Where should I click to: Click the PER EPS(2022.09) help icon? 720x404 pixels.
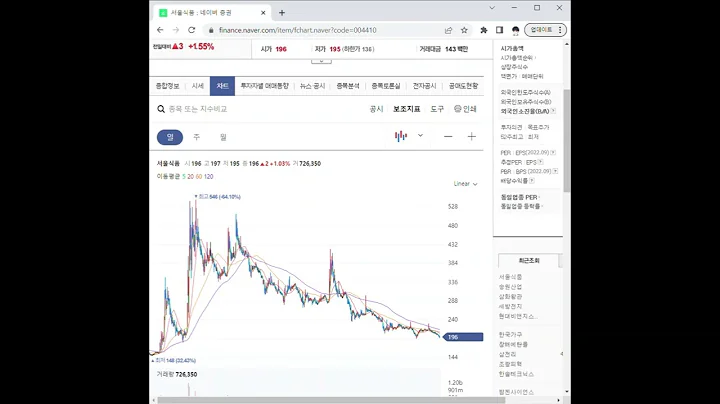coord(553,152)
